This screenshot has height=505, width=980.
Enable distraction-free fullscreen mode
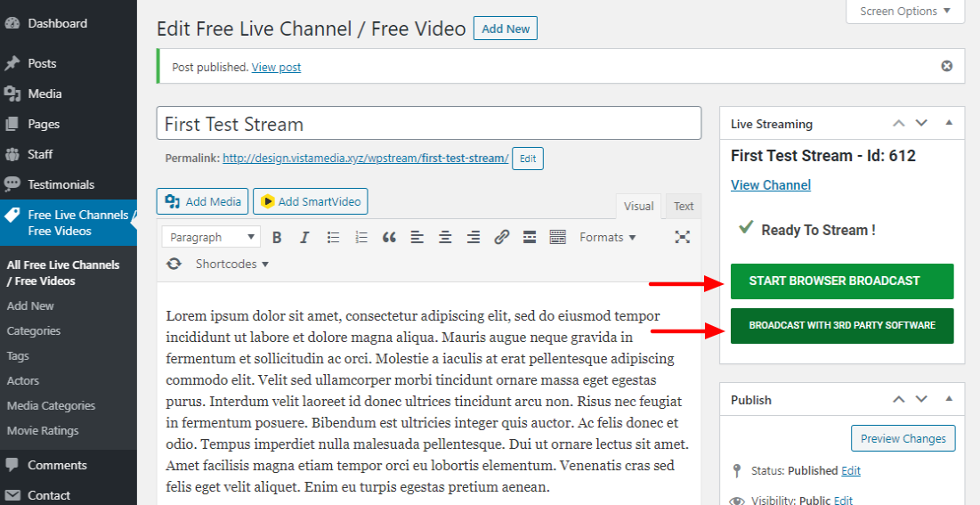click(x=682, y=237)
